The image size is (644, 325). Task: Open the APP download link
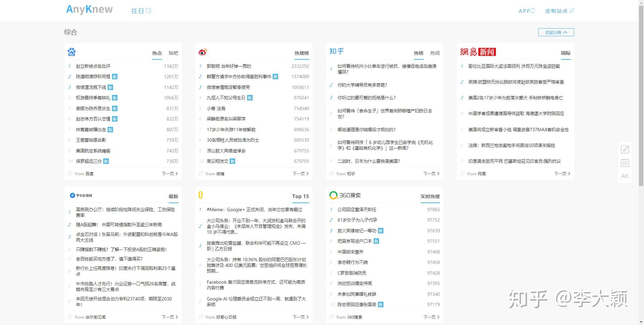coord(527,11)
